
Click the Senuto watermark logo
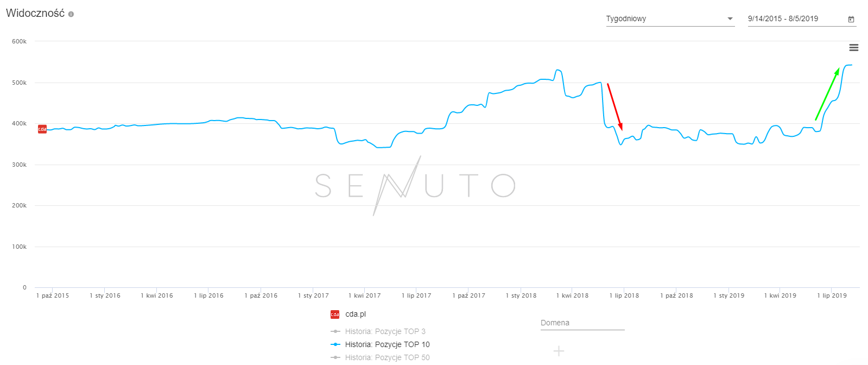pos(415,185)
